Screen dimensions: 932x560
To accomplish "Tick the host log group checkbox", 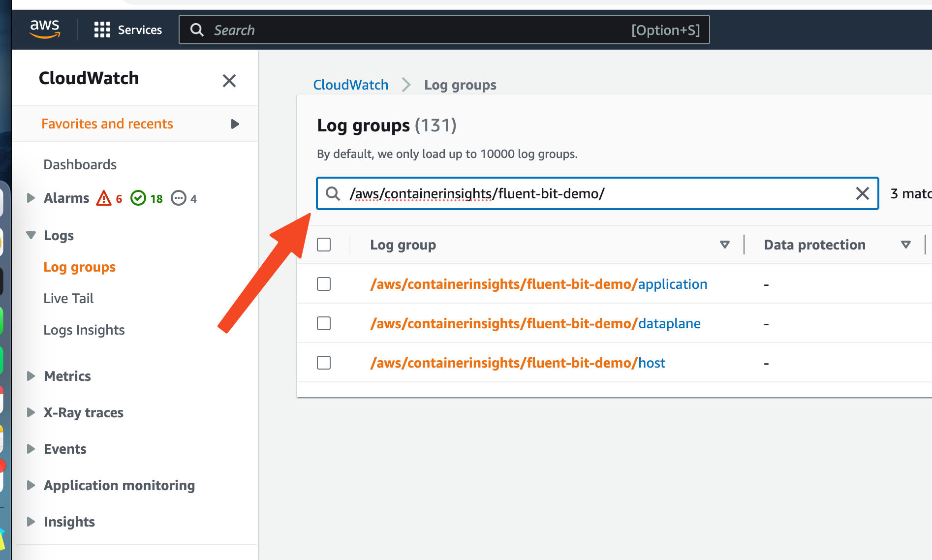I will coord(324,363).
